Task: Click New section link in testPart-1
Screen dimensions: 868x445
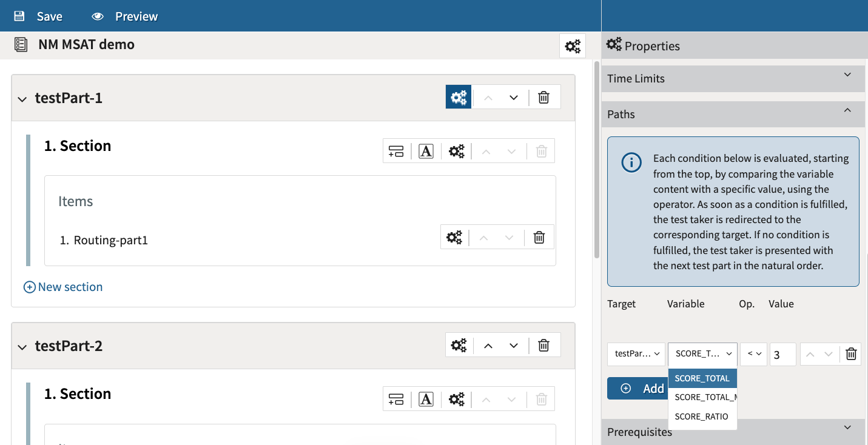Action: coord(63,287)
